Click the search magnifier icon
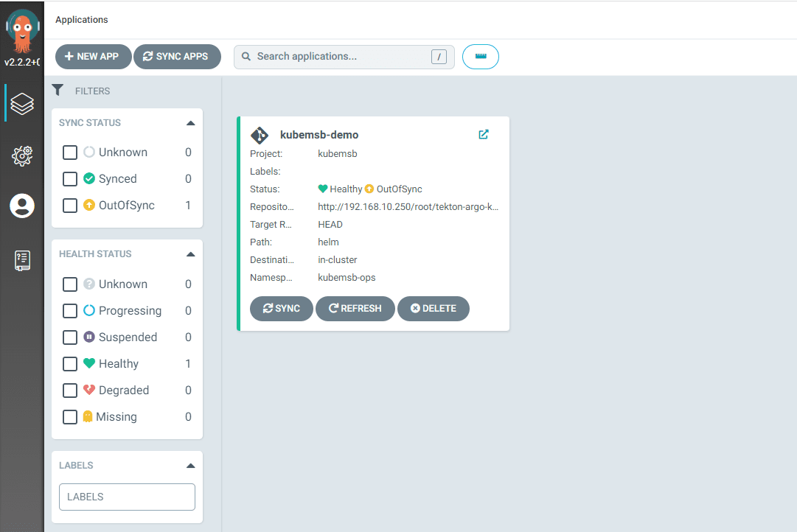This screenshot has width=797, height=532. point(246,57)
